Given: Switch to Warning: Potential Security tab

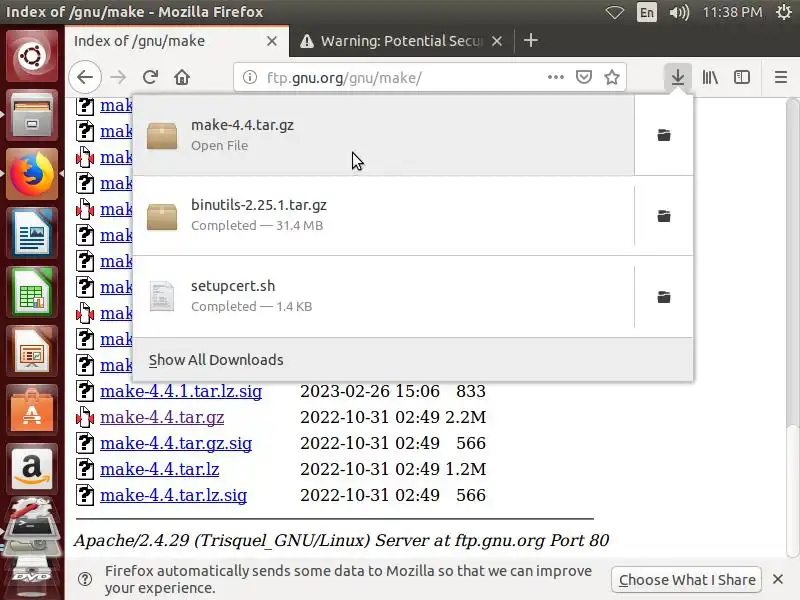Looking at the screenshot, I should point(401,41).
